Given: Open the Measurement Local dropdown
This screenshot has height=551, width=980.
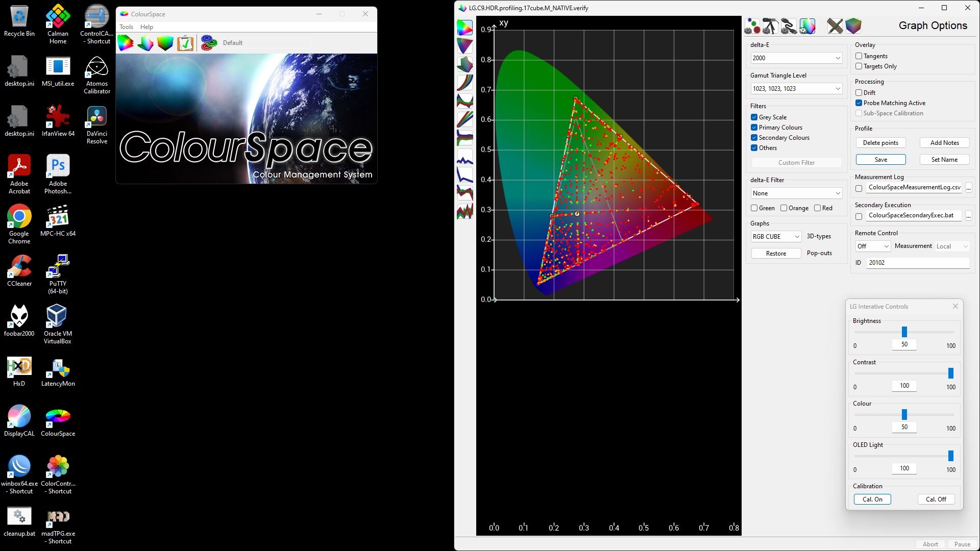Looking at the screenshot, I should tap(952, 246).
